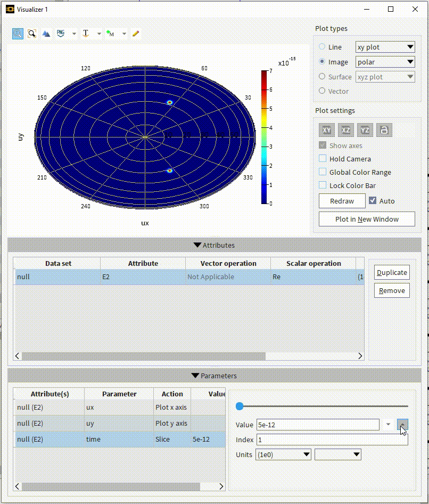
Task: Select the Image plot type radio
Action: pos(322,61)
